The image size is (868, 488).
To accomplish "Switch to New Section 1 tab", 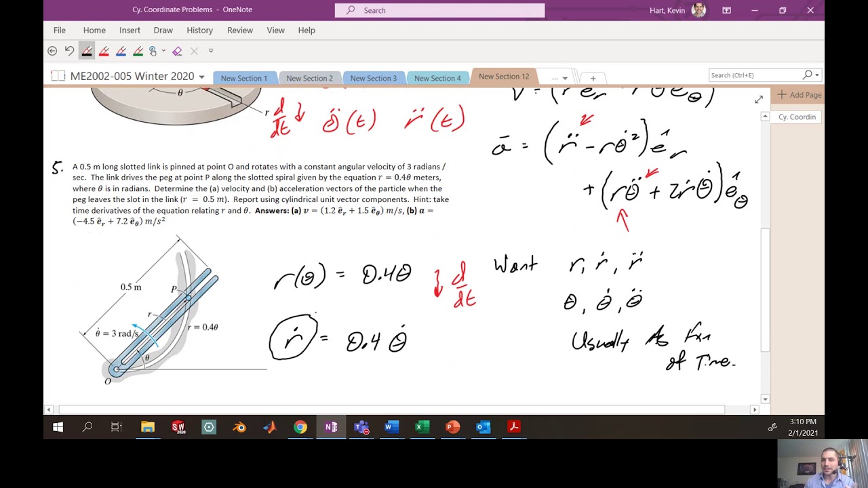I will 244,78.
